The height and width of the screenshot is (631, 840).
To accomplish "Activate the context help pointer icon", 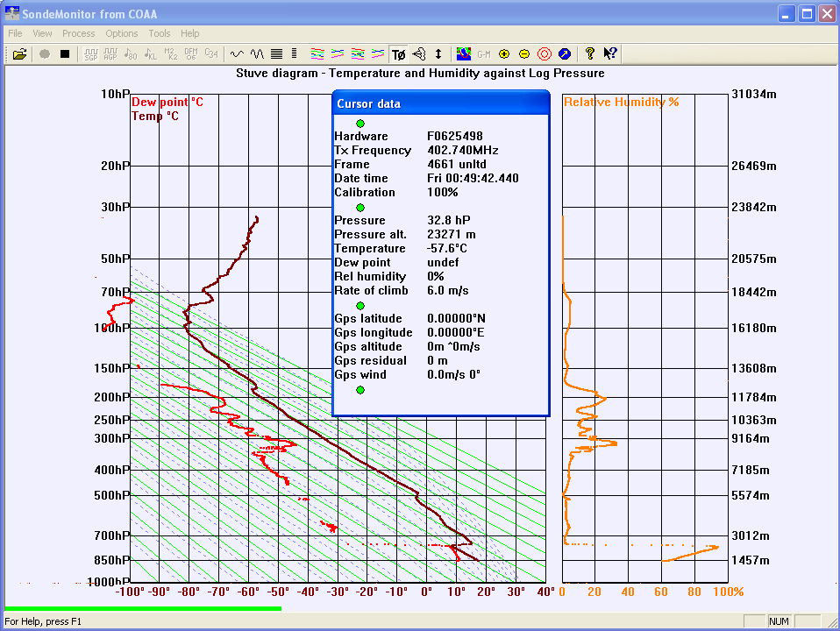I will pos(610,53).
